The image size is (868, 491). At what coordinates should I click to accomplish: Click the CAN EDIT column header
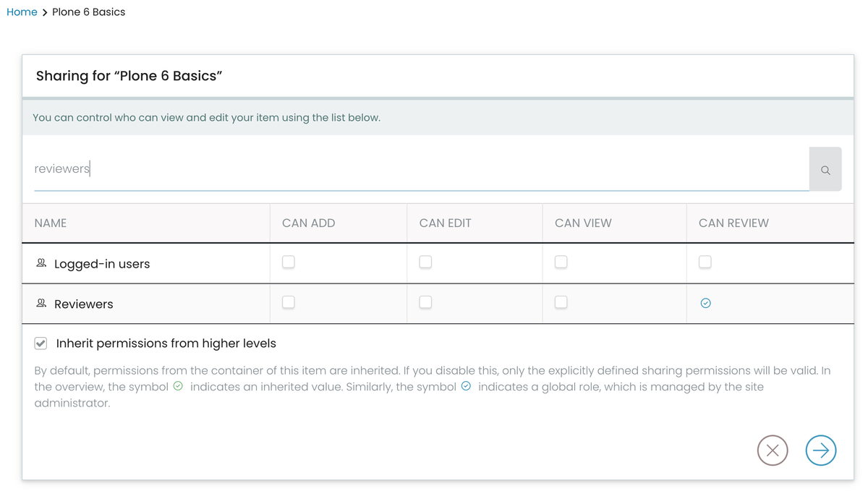click(445, 223)
